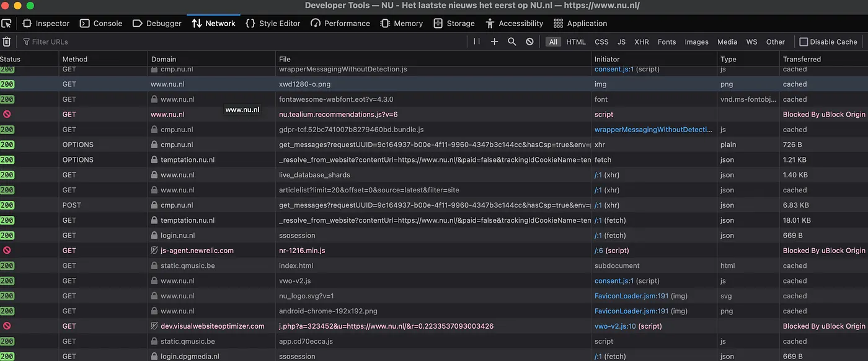Clear network requests with the trash icon
The width and height of the screenshot is (868, 361).
(x=7, y=42)
